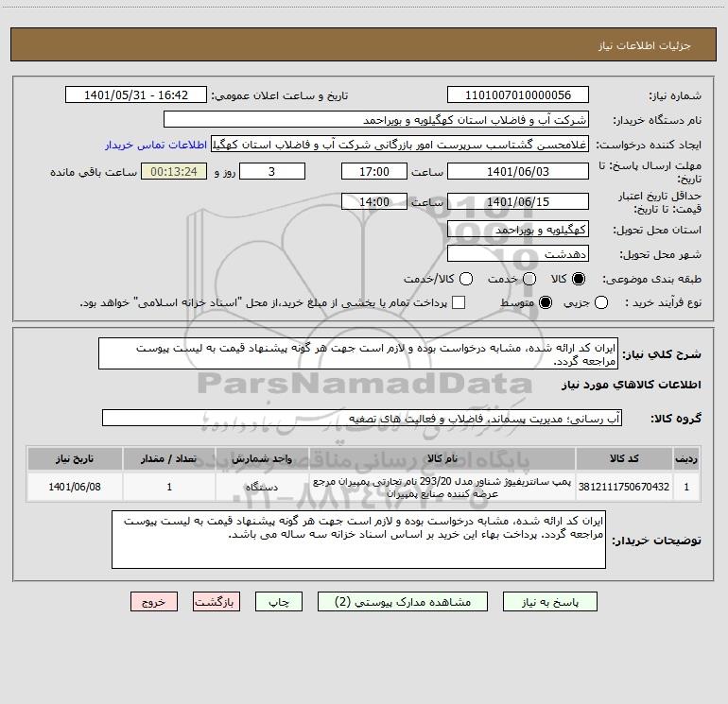Click the بازگشت back button

(x=217, y=602)
